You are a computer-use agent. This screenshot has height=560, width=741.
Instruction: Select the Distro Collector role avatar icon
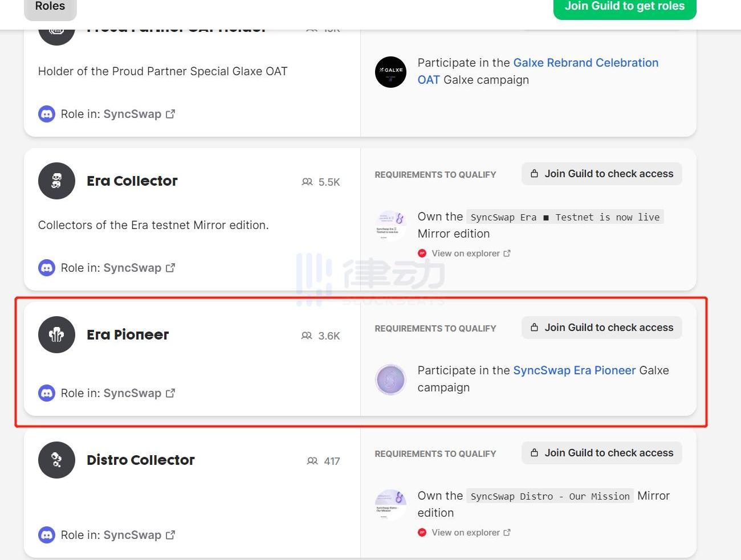click(x=56, y=460)
